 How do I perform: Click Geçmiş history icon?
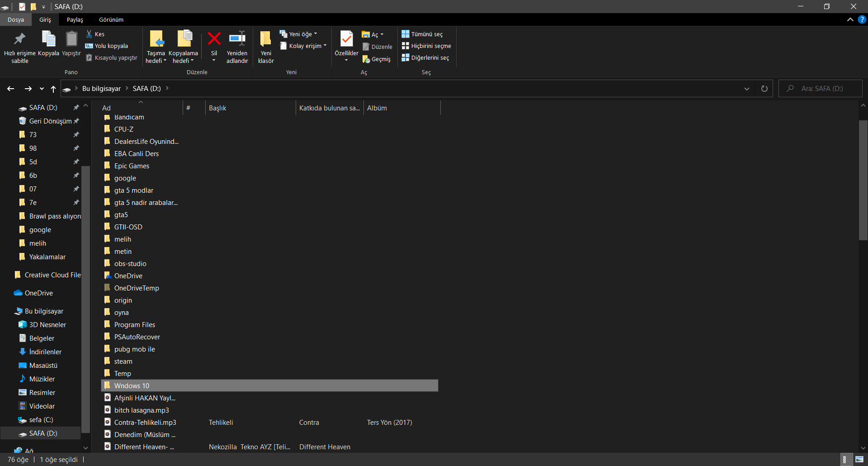pyautogui.click(x=366, y=59)
